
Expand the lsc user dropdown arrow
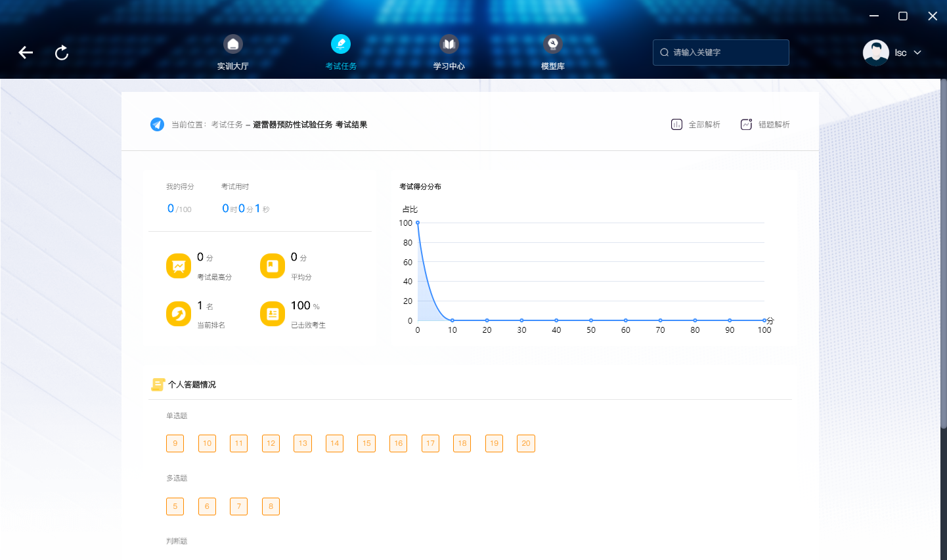pos(917,53)
